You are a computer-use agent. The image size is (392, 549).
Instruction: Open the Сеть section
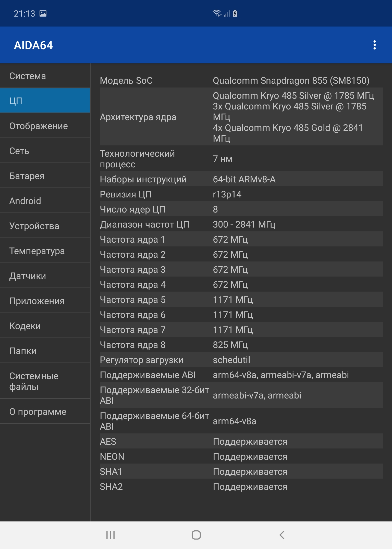(45, 151)
